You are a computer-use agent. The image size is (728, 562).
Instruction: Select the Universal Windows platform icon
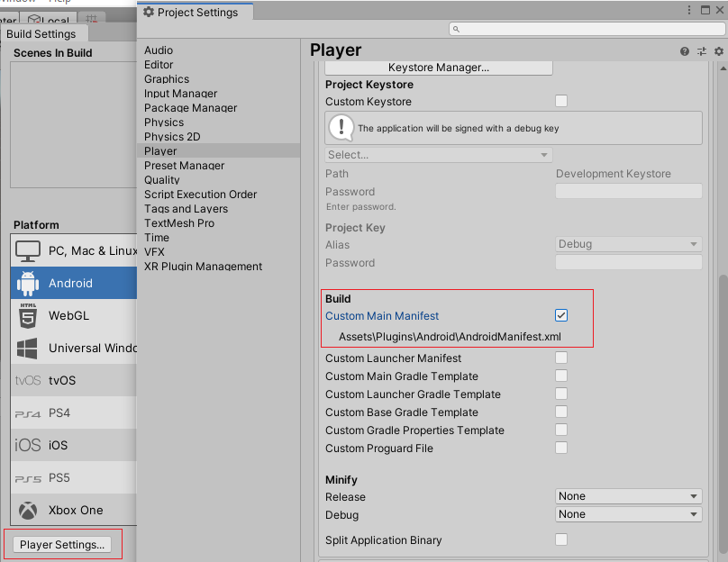coord(27,348)
